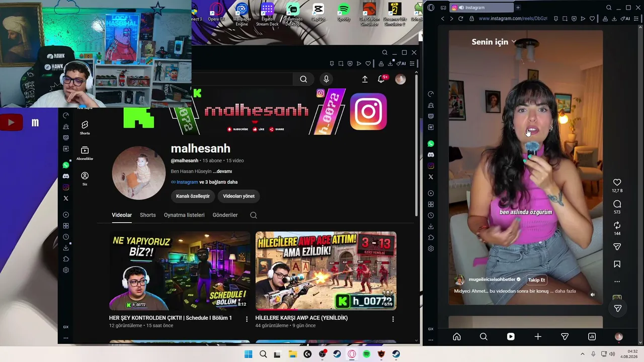The height and width of the screenshot is (362, 644).
Task: Share the Instagram reel via paper plane
Action: coord(617,247)
